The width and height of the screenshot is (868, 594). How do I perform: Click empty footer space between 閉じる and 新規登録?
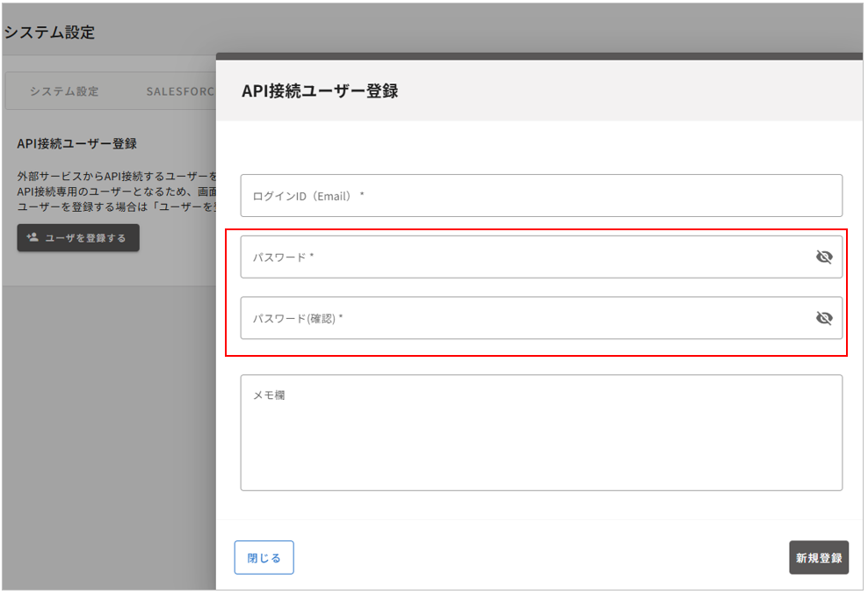pyautogui.click(x=540, y=558)
